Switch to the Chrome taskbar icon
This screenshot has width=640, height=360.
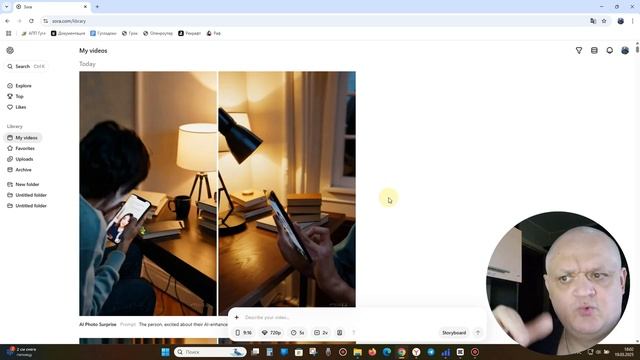(402, 352)
